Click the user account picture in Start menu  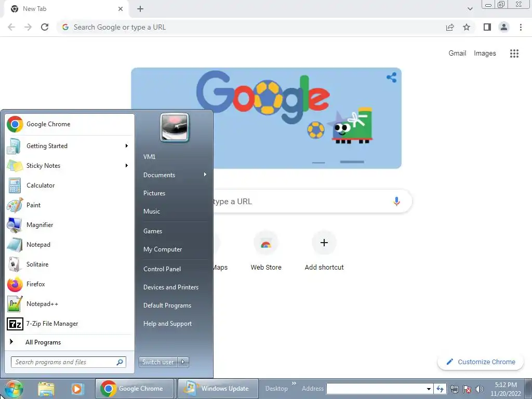pyautogui.click(x=175, y=127)
